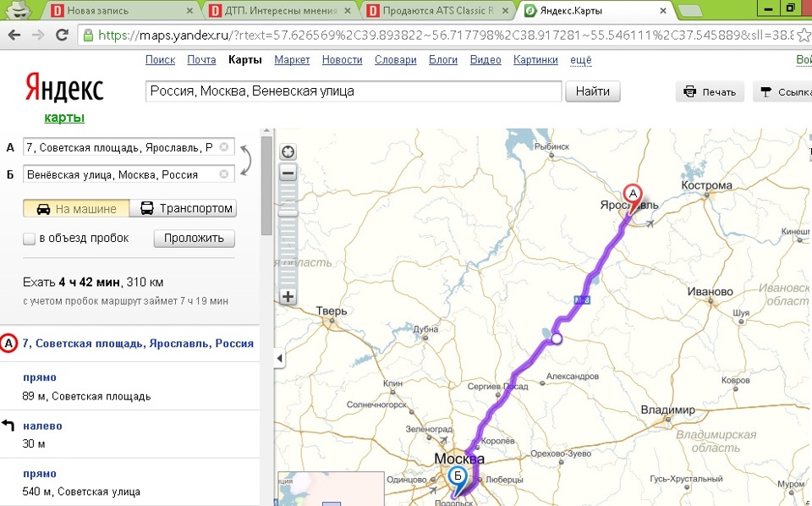Viewport: 812px width, 506px height.
Task: Zoom in the map with plus button
Action: click(288, 297)
